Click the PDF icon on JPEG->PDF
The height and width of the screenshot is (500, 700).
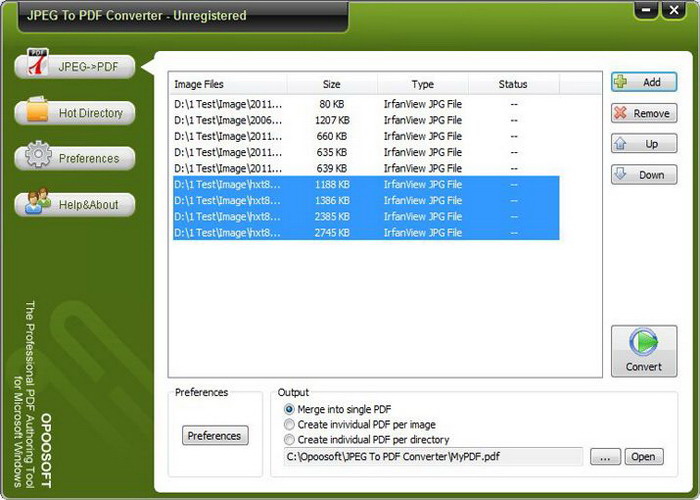coord(38,62)
